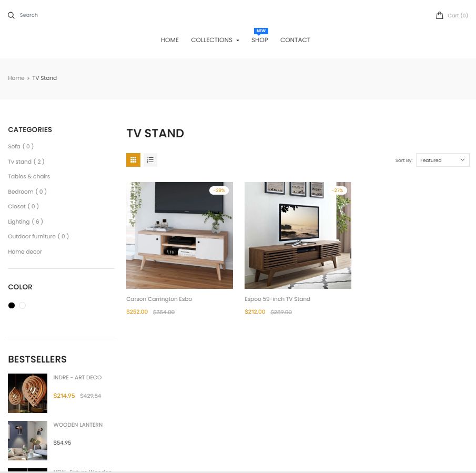
Task: Open the Sort By Featured dropdown
Action: [443, 160]
